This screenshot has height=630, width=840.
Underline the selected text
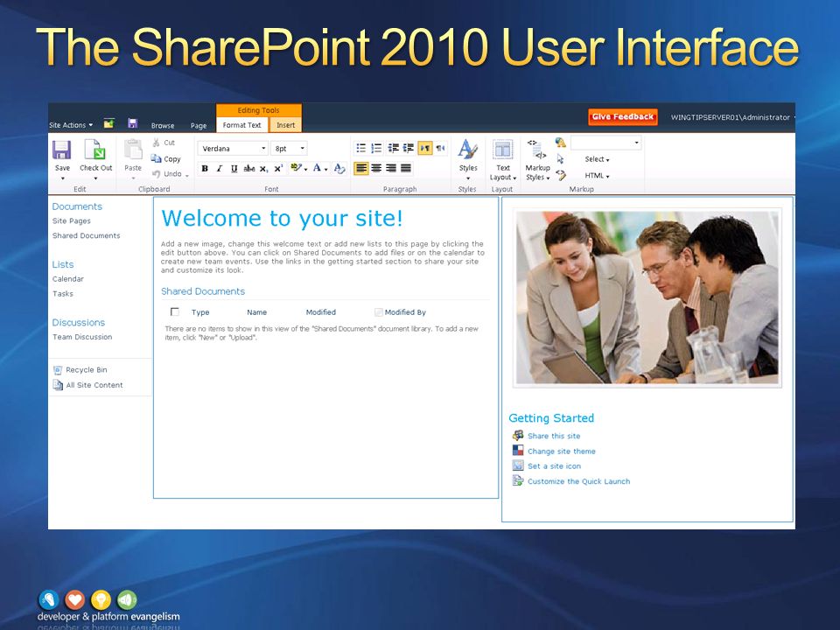tap(234, 169)
